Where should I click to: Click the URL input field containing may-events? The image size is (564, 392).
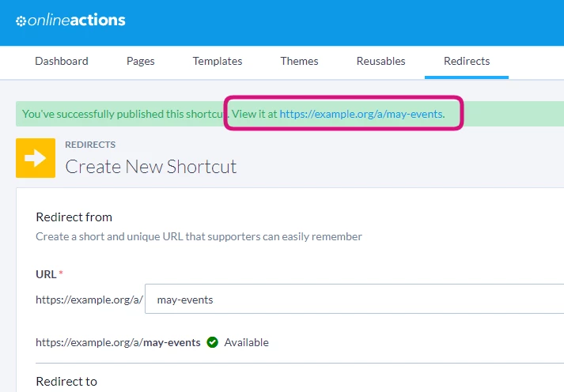pos(354,299)
